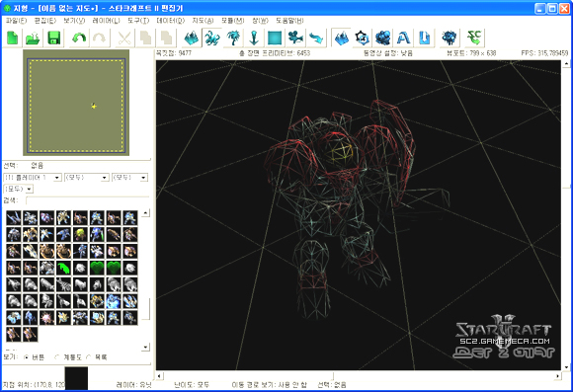573x392 pixels.
Task: Select the Terrain layer mountain icon
Action: click(x=191, y=38)
